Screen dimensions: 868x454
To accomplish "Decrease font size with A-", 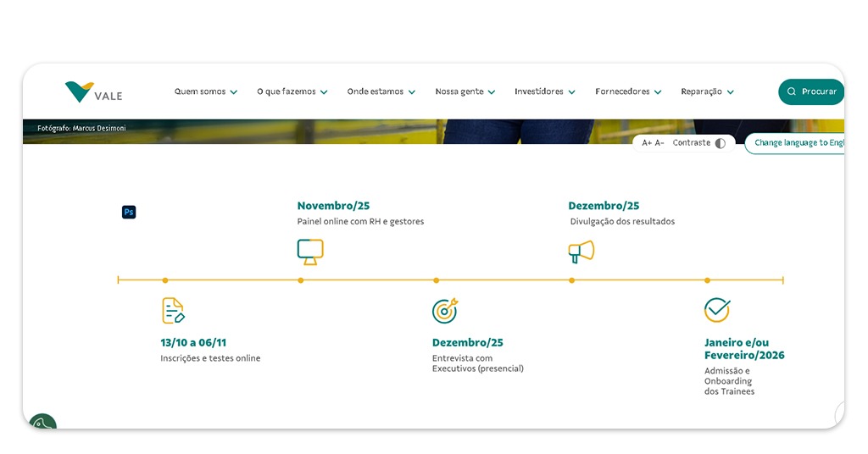I will [659, 143].
